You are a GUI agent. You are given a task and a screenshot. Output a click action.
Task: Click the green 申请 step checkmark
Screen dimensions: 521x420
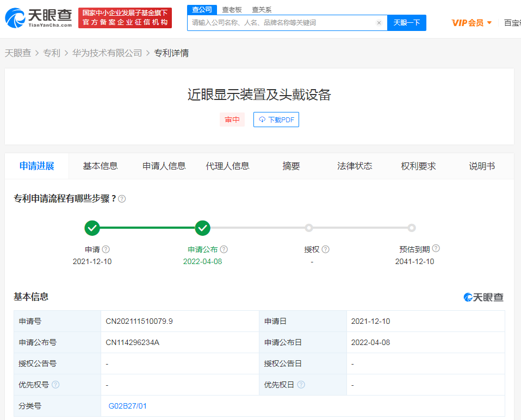92,228
